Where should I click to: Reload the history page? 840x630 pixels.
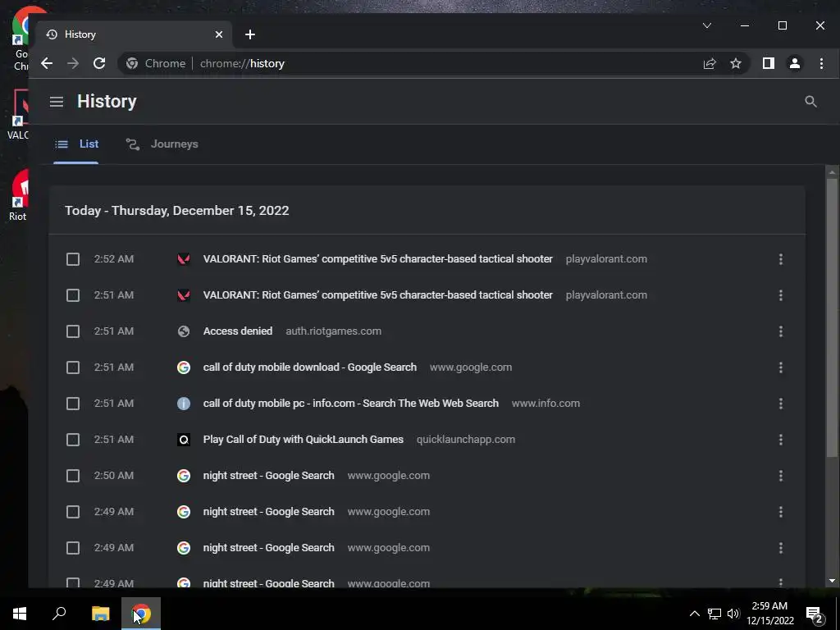pos(99,63)
